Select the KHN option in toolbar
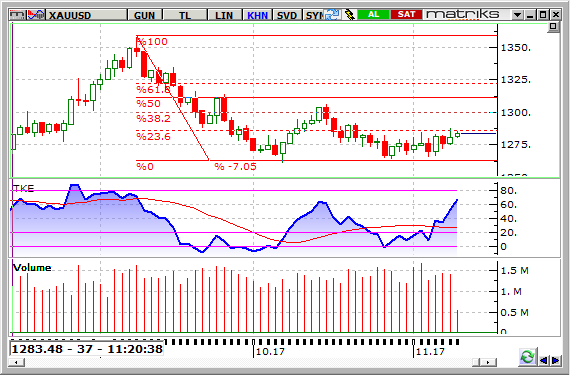Image resolution: width=570 pixels, height=375 pixels. pyautogui.click(x=257, y=15)
